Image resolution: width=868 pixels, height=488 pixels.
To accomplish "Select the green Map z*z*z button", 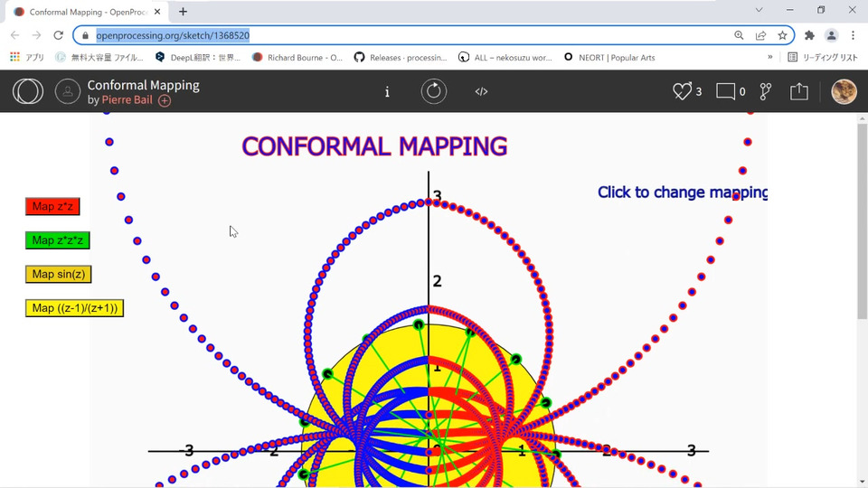I will pyautogui.click(x=58, y=240).
